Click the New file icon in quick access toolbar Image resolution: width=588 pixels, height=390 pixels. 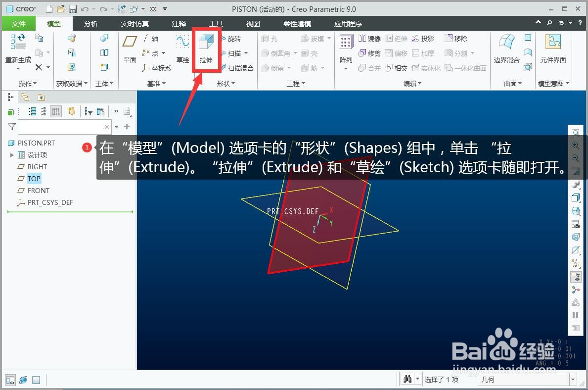click(x=49, y=9)
